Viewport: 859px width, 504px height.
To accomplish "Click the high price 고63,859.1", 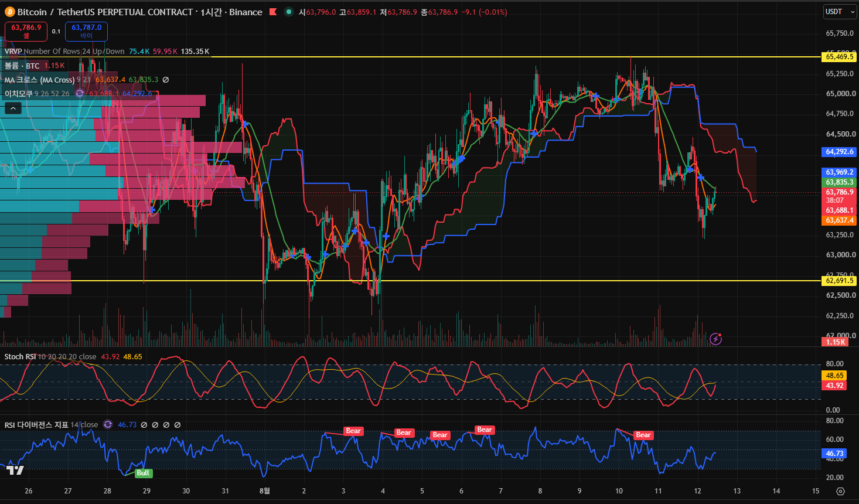I will pyautogui.click(x=357, y=12).
